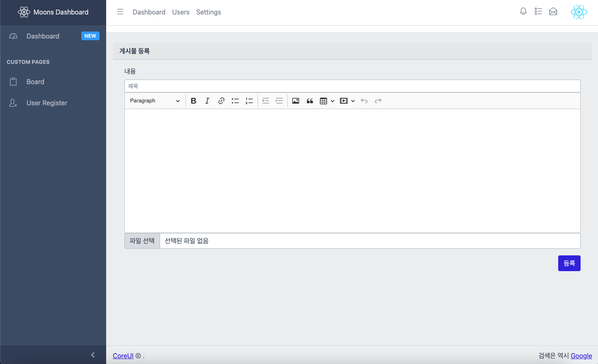
Task: Undo the last editor action
Action: coord(364,101)
